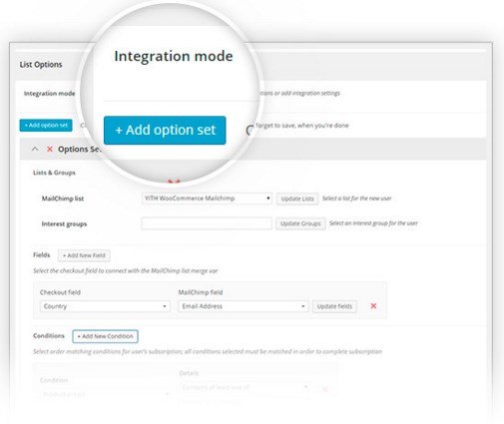
Task: Click the magnified '+ Add option set' button
Action: pyautogui.click(x=165, y=130)
